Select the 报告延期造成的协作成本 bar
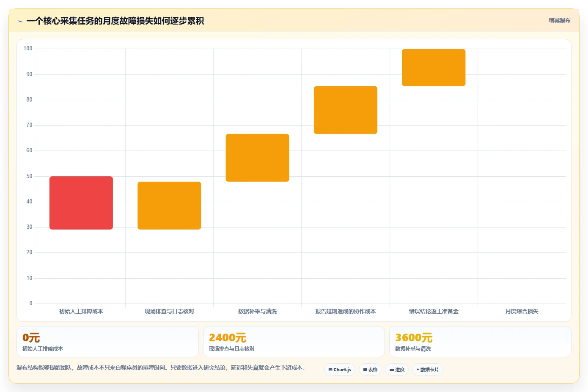This screenshot has height=392, width=588. coord(346,110)
